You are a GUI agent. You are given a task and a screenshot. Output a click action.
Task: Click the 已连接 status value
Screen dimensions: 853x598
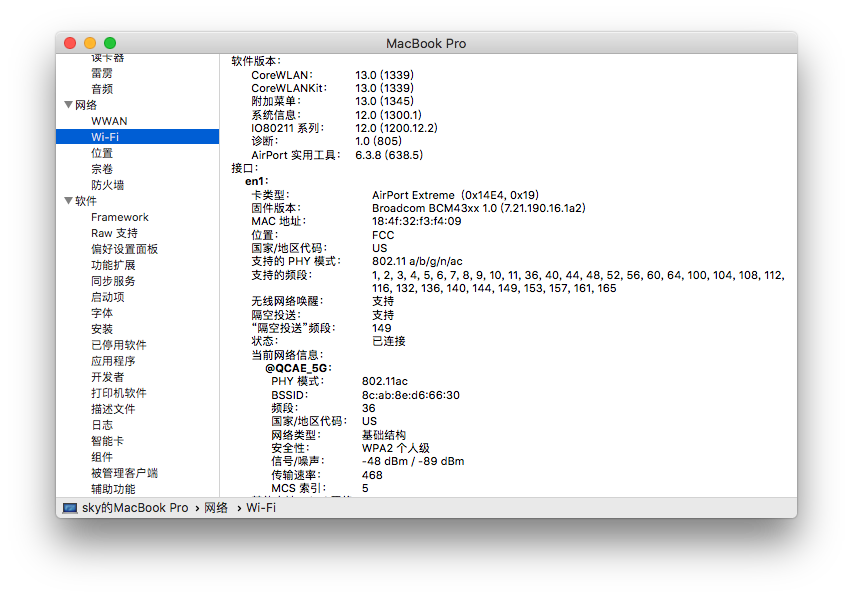(x=388, y=341)
